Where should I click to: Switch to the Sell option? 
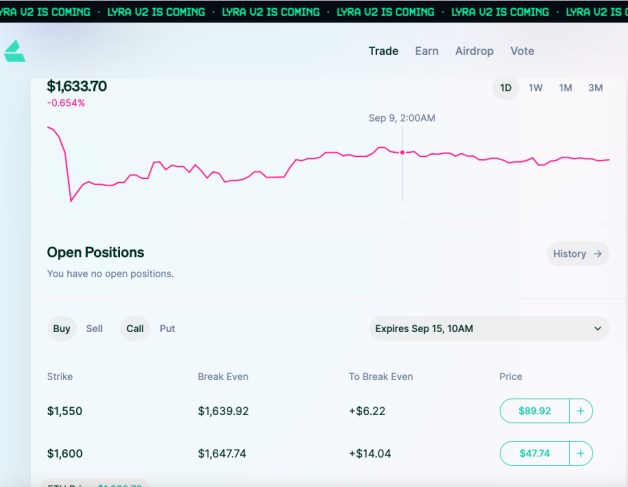tap(94, 328)
